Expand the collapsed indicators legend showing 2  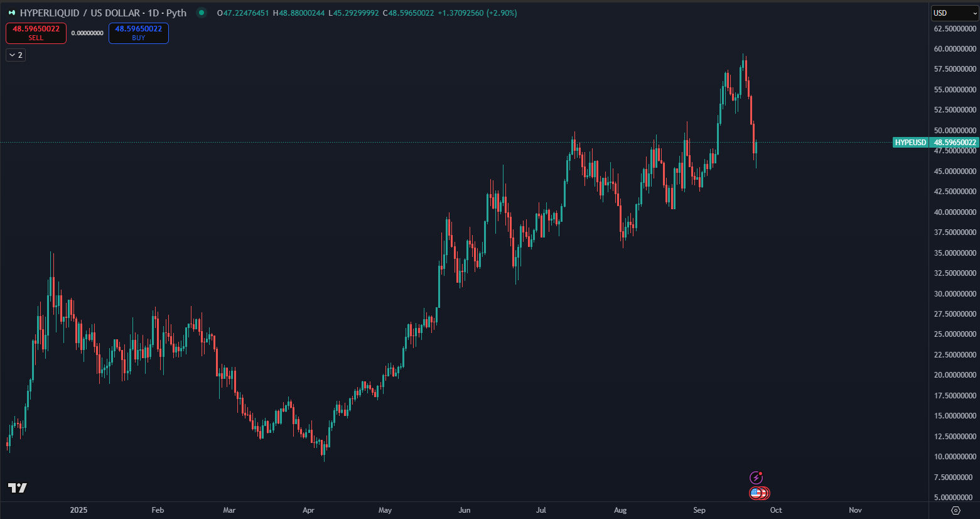[x=16, y=55]
